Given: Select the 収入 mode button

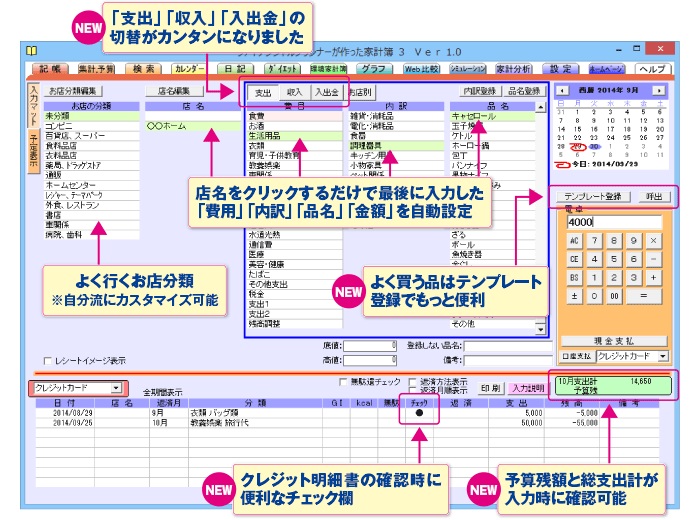Looking at the screenshot, I should [x=294, y=92].
